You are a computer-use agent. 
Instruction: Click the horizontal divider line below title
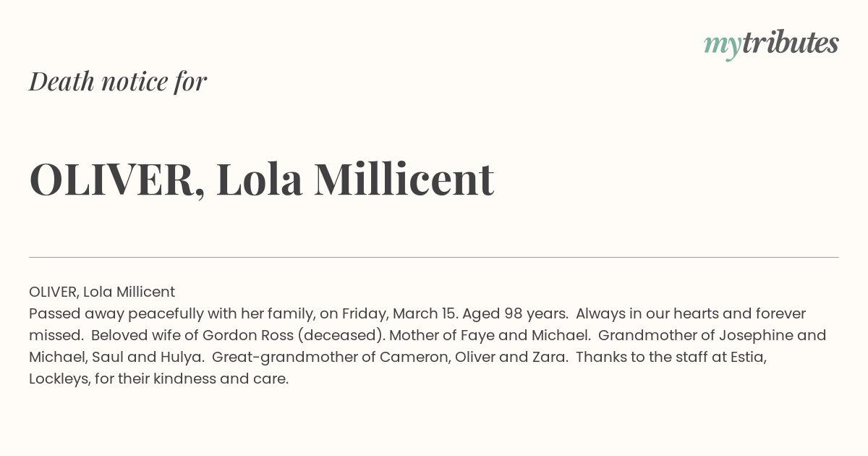[434, 257]
